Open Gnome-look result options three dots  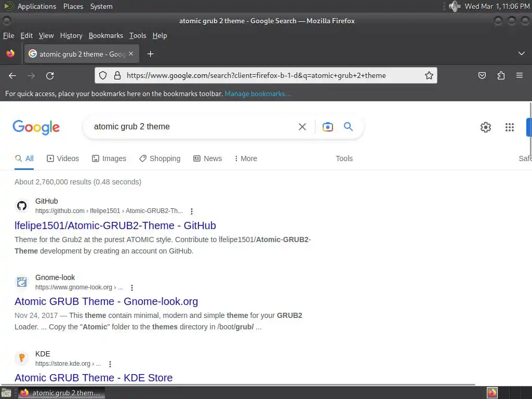(x=132, y=288)
